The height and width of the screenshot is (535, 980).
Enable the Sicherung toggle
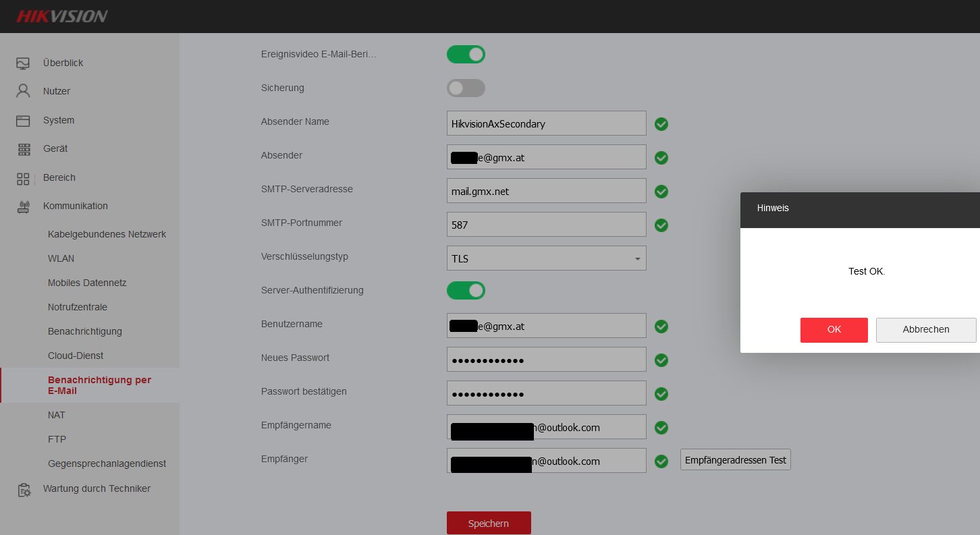pyautogui.click(x=466, y=88)
